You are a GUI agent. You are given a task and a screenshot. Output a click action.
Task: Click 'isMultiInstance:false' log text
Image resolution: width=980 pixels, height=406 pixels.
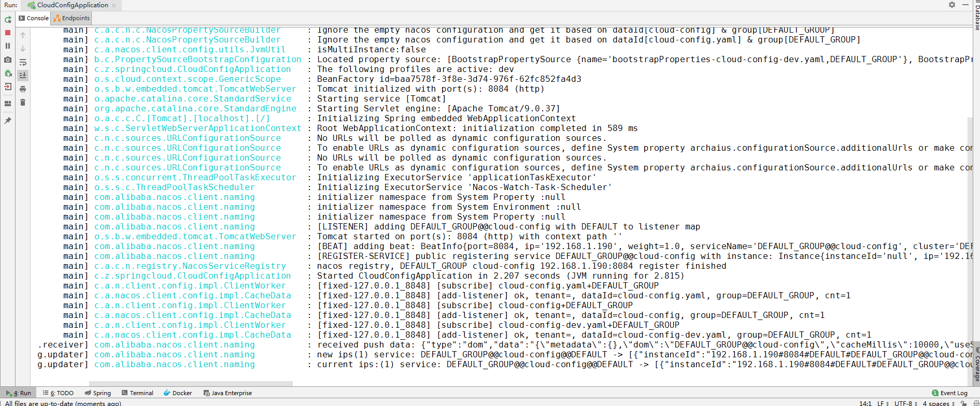pyautogui.click(x=372, y=50)
